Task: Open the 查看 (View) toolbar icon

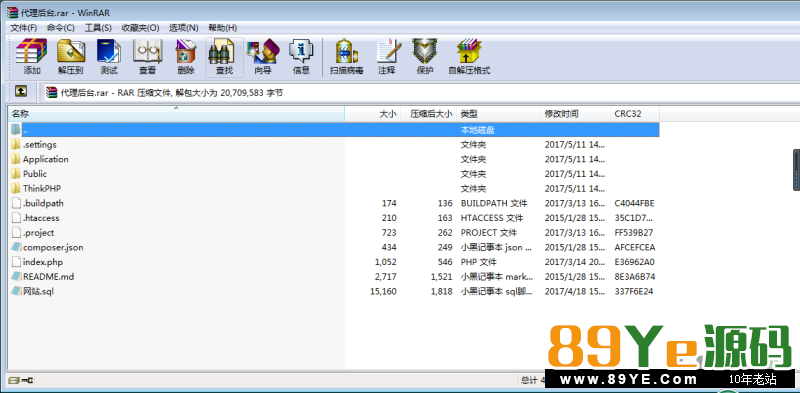Action: coord(147,57)
